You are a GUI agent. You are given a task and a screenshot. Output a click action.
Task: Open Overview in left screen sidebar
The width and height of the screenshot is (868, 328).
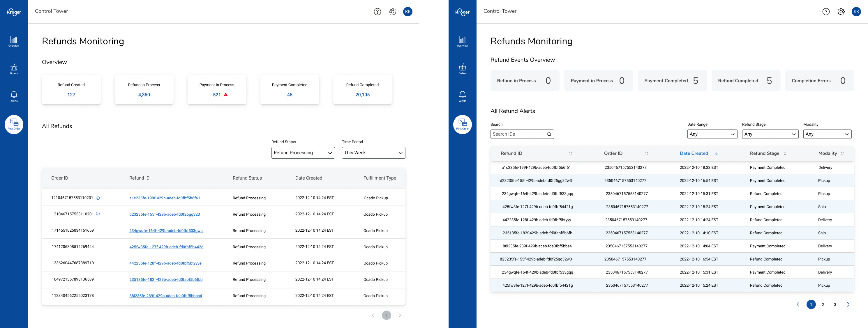[x=14, y=41]
